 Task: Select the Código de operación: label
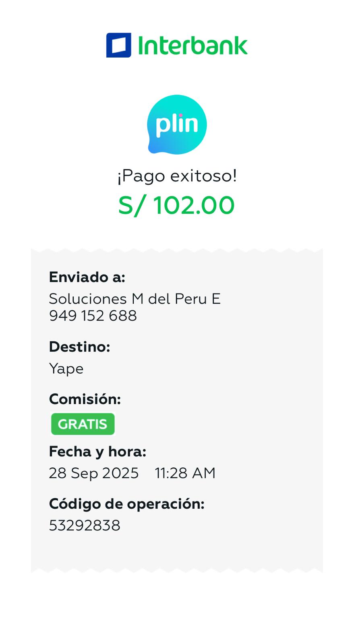[126, 504]
